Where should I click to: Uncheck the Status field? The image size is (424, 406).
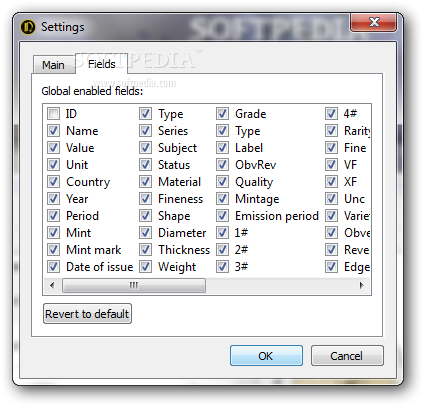145,165
